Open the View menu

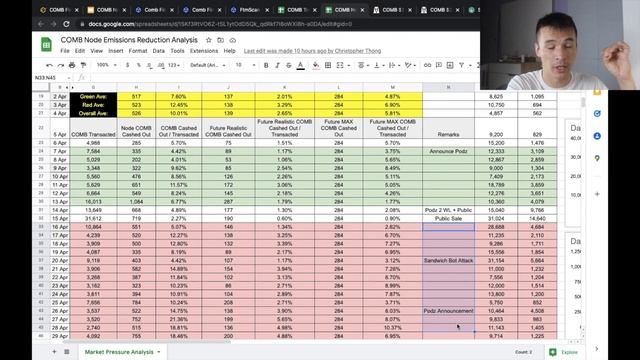tap(97, 51)
